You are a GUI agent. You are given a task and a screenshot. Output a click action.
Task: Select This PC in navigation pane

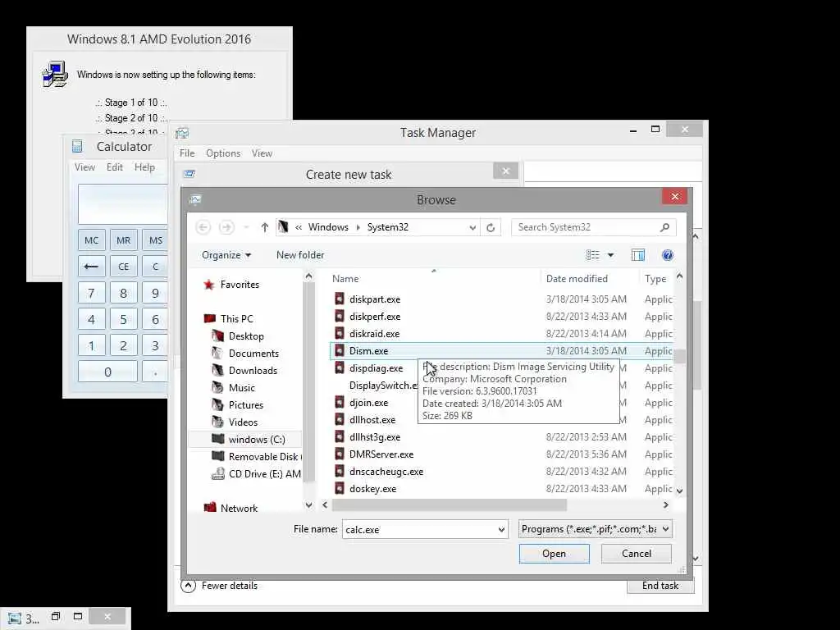click(237, 319)
